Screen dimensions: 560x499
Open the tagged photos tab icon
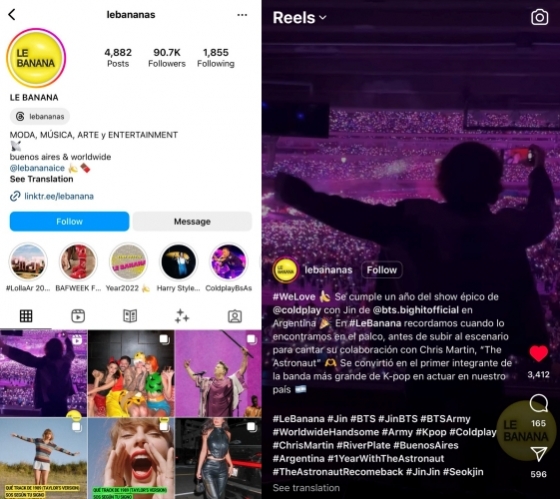[x=235, y=316]
